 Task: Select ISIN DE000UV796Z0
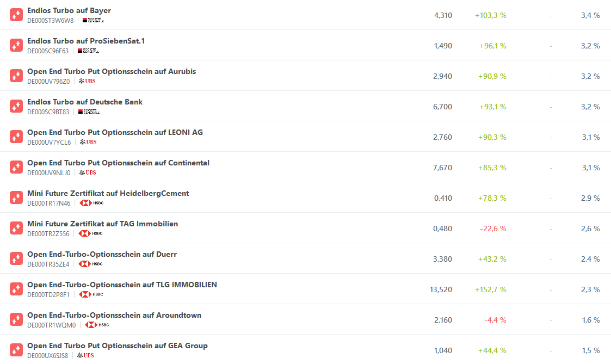pos(49,81)
